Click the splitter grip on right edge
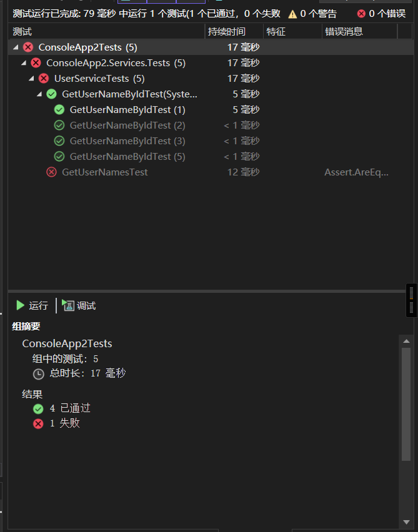The image size is (418, 532). (412, 300)
